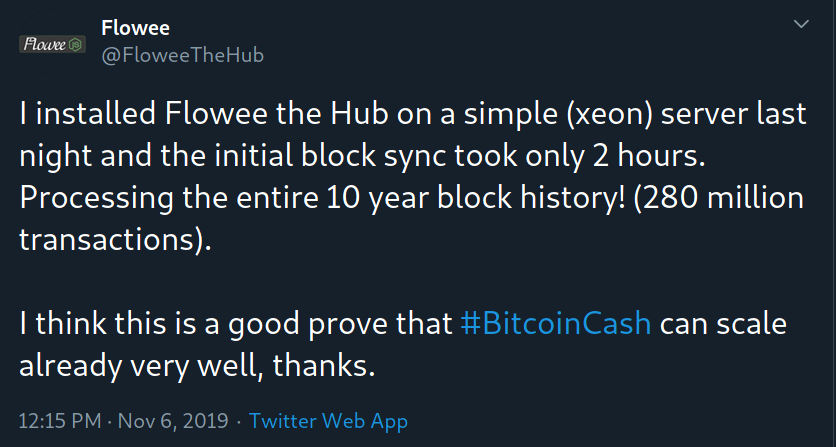This screenshot has width=836, height=447.
Task: Click 'can scale' after the hashtag
Action: (724, 324)
